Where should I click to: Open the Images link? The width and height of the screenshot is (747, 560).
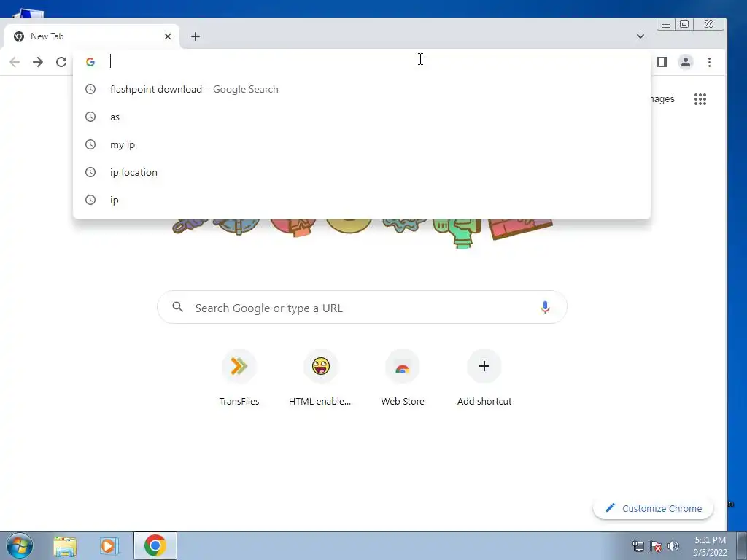coord(662,99)
